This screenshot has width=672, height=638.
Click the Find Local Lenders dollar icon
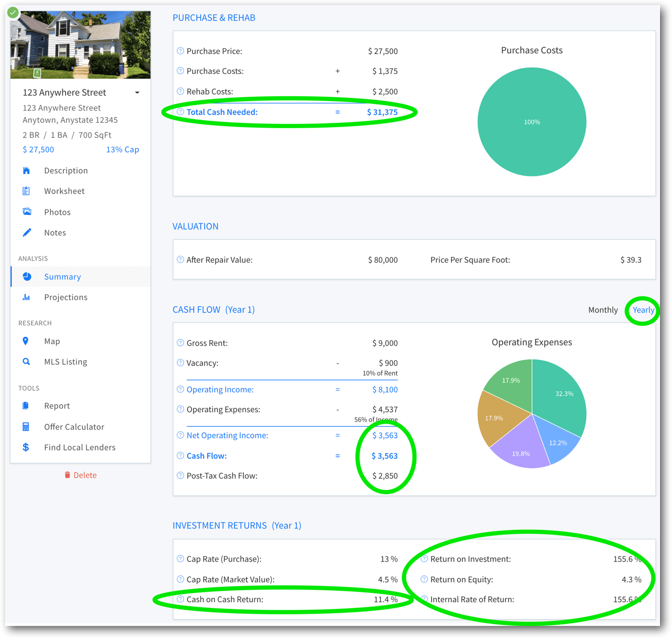coord(26,447)
